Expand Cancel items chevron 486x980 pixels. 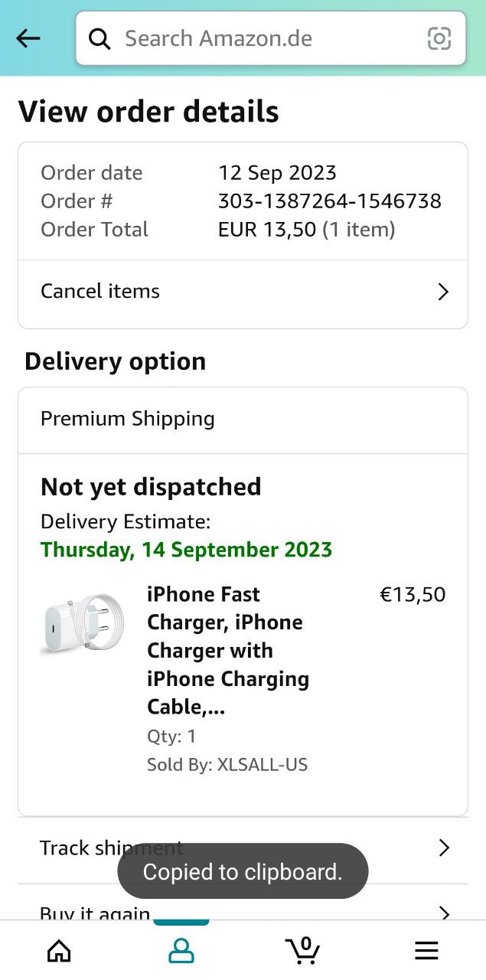tap(443, 292)
